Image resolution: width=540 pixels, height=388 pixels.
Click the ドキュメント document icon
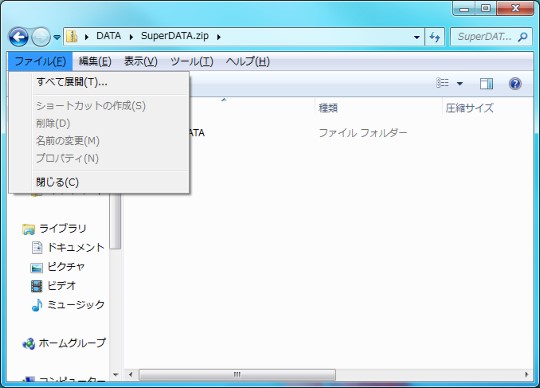pyautogui.click(x=37, y=248)
